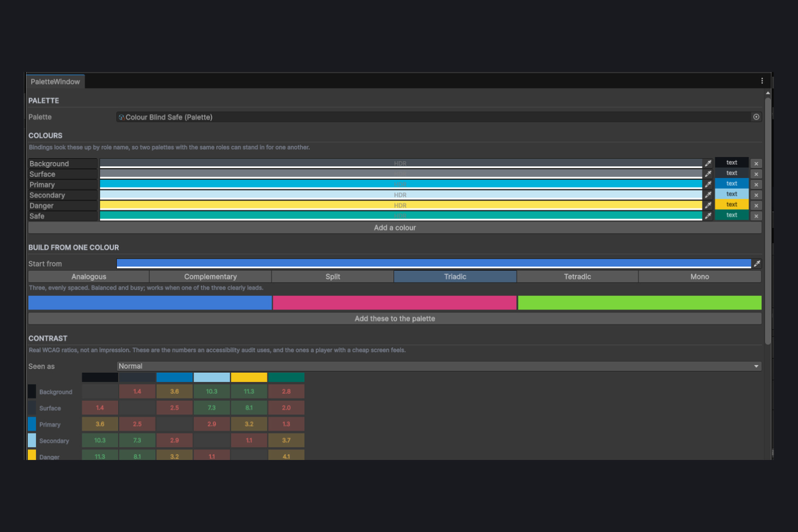Click the blue triadic preview swatch
The image size is (798, 532).
click(150, 303)
